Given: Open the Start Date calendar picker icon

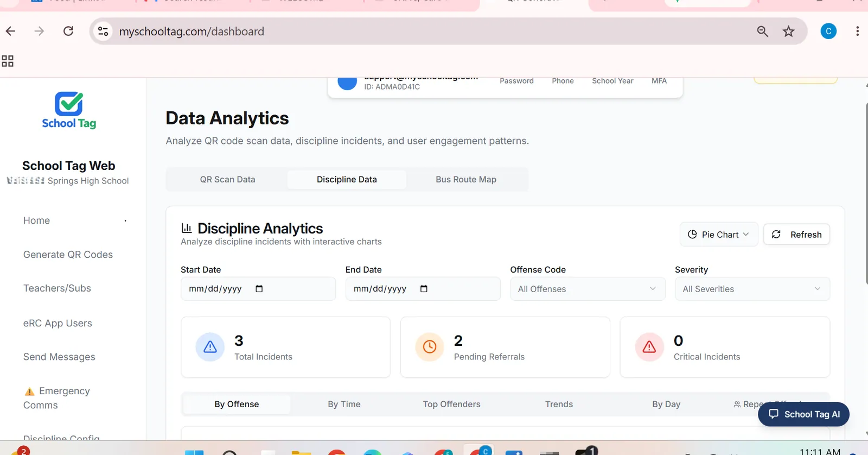Looking at the screenshot, I should click(x=259, y=289).
